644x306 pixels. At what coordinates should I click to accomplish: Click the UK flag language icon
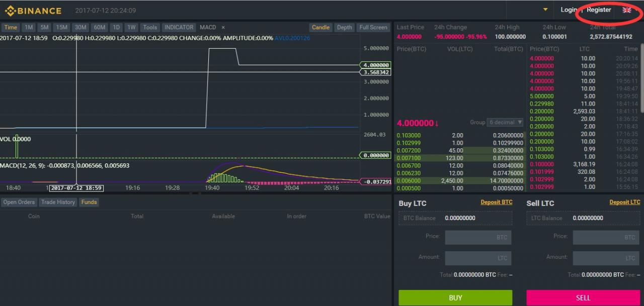point(627,10)
